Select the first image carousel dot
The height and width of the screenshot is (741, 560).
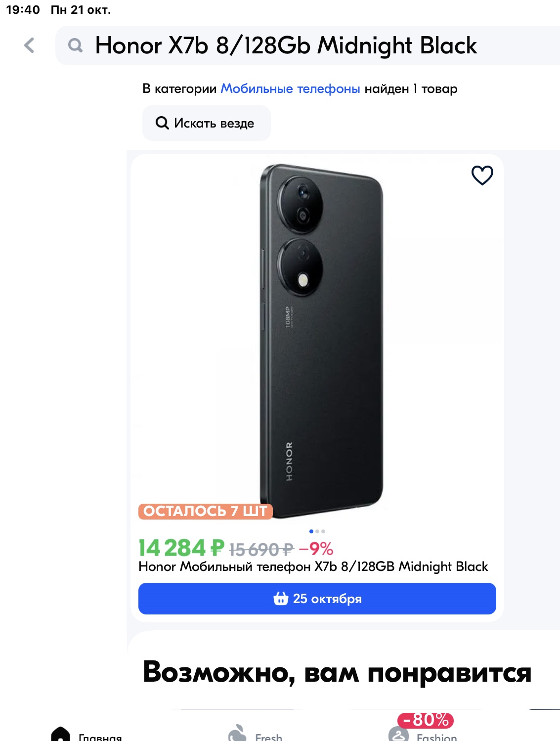click(311, 531)
